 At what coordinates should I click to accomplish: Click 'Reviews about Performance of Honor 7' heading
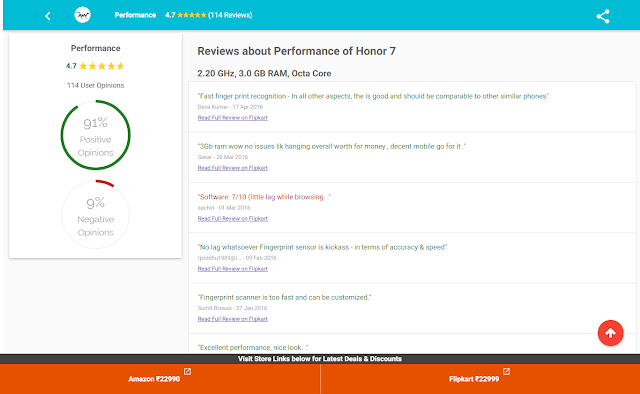point(296,51)
